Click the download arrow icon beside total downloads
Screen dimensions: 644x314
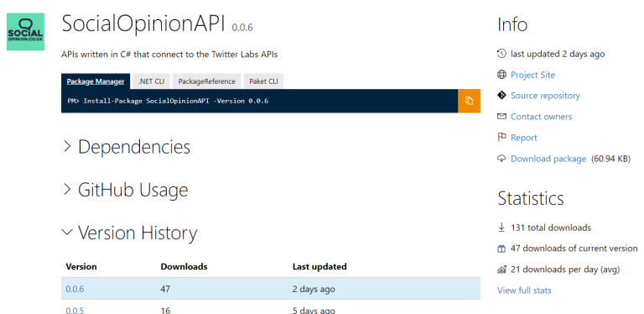501,228
